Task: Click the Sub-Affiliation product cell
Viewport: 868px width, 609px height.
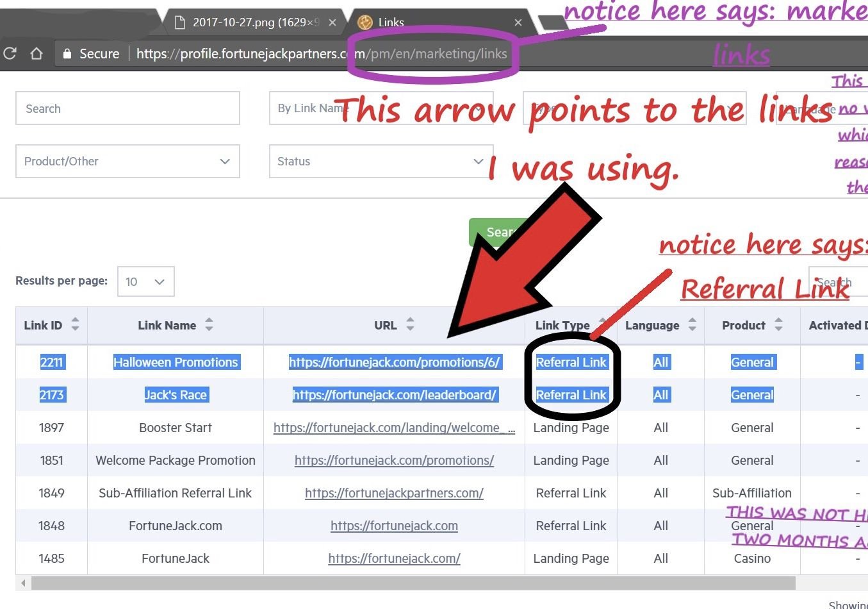Action: coord(752,493)
